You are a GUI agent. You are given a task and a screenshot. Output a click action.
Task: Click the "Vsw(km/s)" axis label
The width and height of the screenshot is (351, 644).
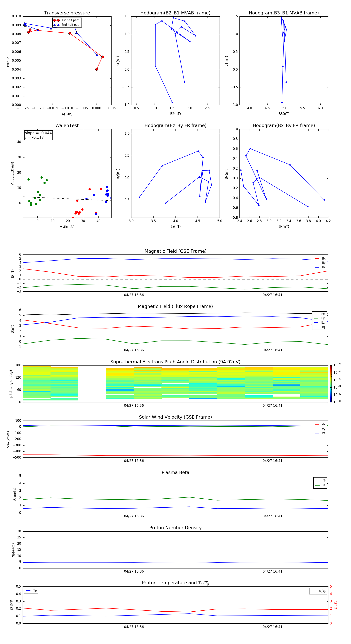[8, 439]
